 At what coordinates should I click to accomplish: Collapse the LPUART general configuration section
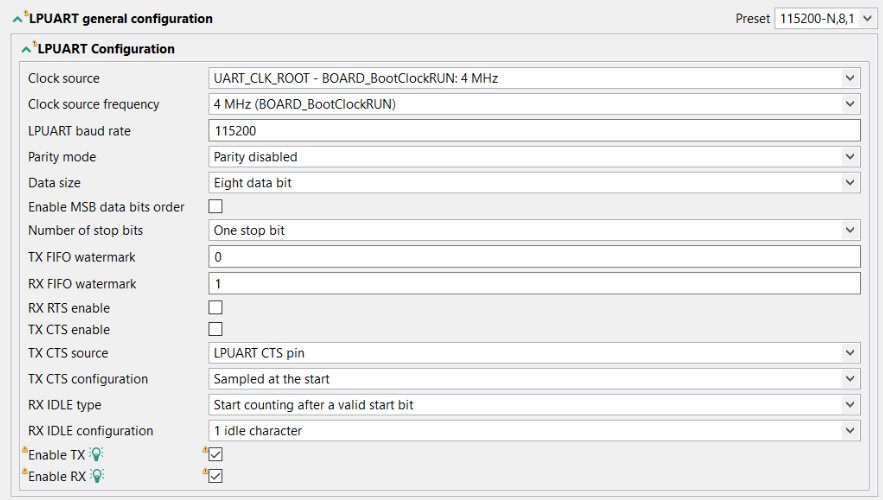pos(17,19)
